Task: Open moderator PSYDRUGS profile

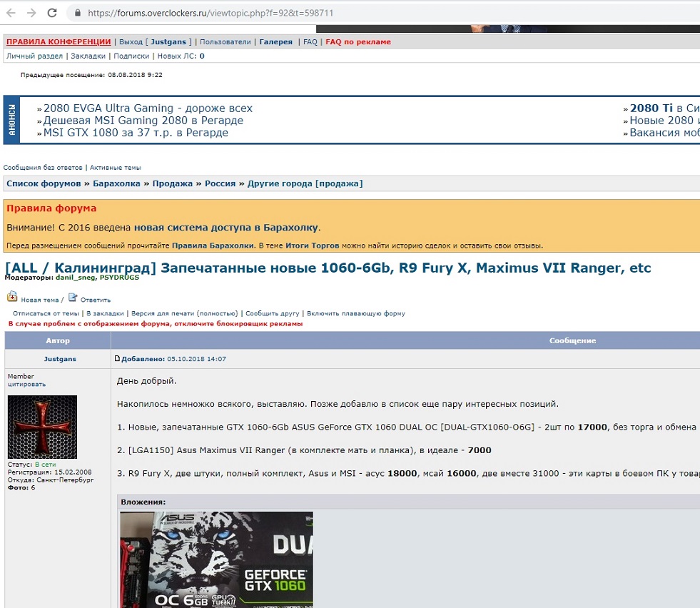Action: click(x=119, y=277)
